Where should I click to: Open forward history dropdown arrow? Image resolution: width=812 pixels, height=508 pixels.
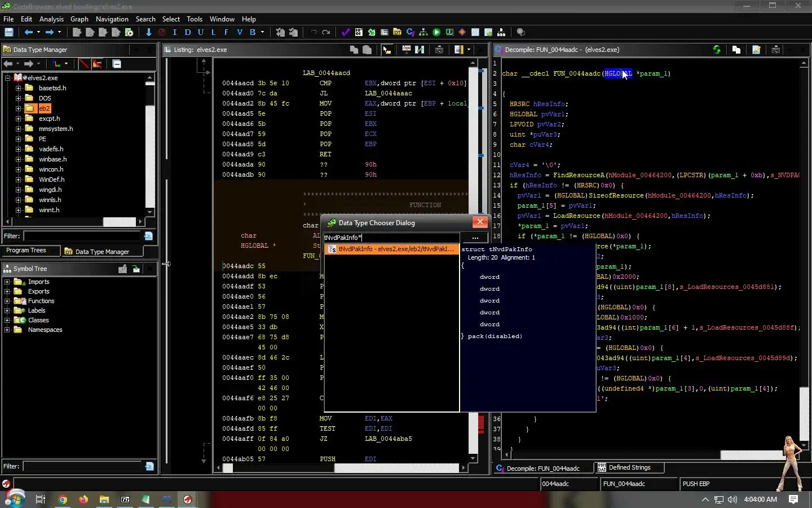(59, 32)
